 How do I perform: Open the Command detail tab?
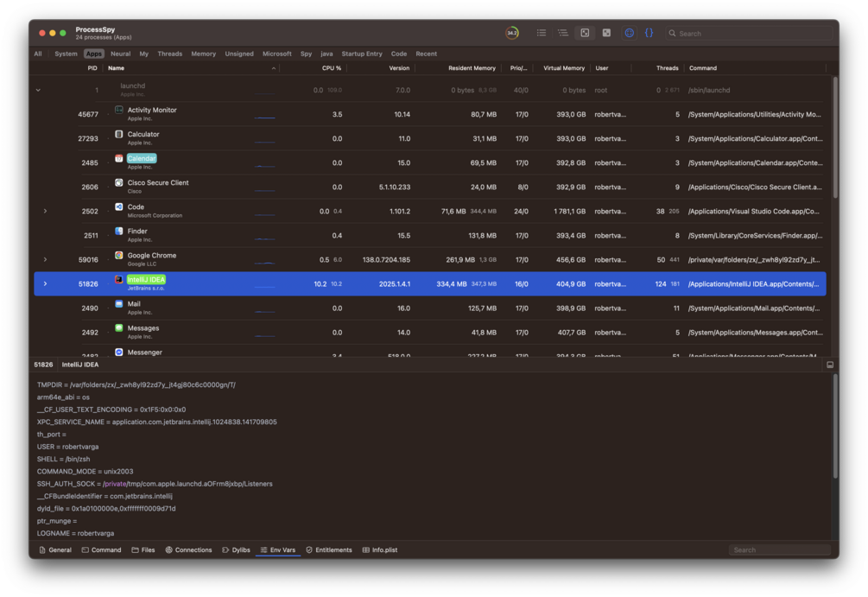[101, 550]
